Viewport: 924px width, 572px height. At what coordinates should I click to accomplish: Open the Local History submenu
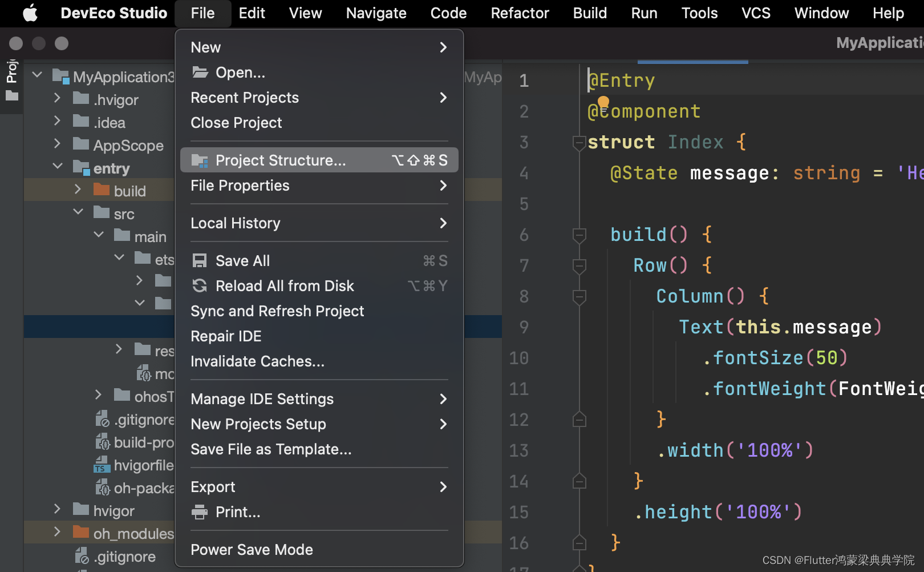tap(319, 223)
